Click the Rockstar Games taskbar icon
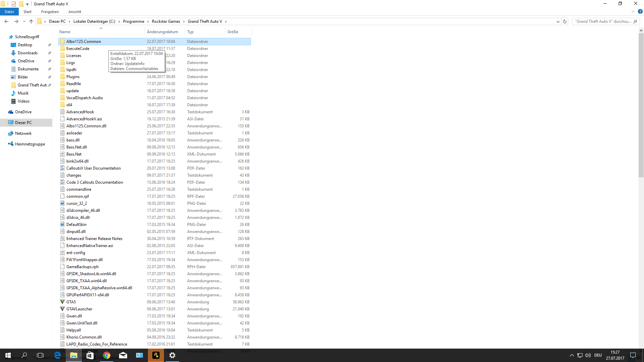Image resolution: width=644 pixels, height=362 pixels. tap(156, 355)
